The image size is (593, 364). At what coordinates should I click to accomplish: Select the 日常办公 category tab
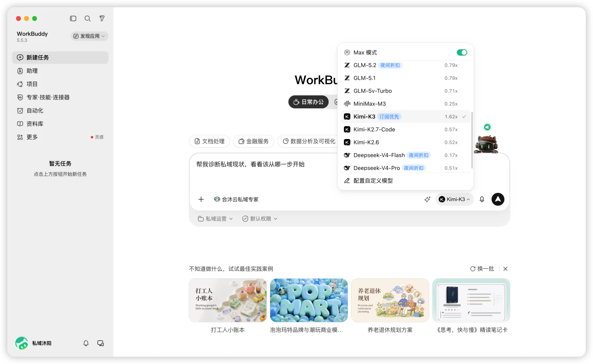(x=308, y=102)
